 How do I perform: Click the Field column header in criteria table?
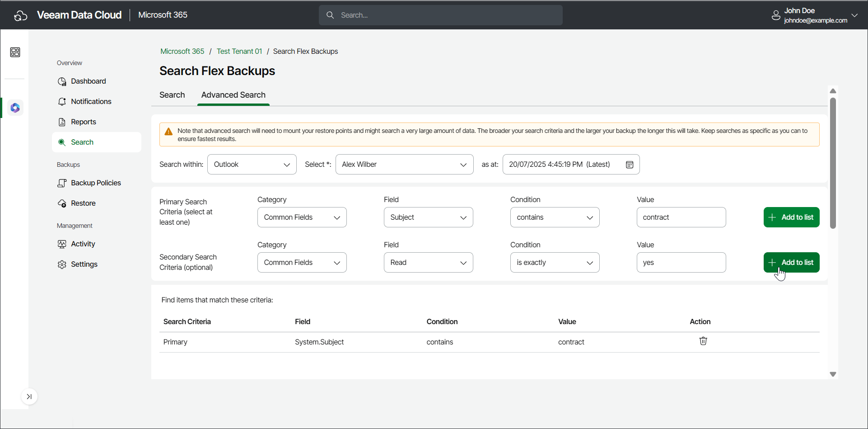(x=303, y=322)
